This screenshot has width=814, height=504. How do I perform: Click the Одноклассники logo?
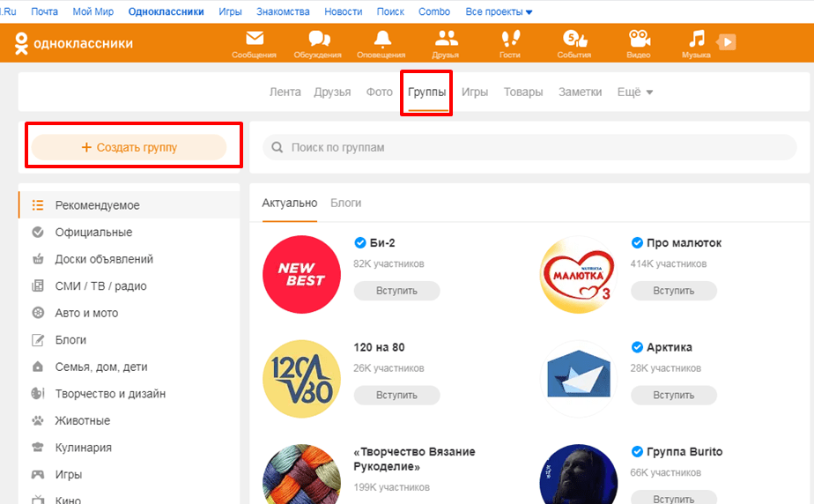click(x=74, y=43)
